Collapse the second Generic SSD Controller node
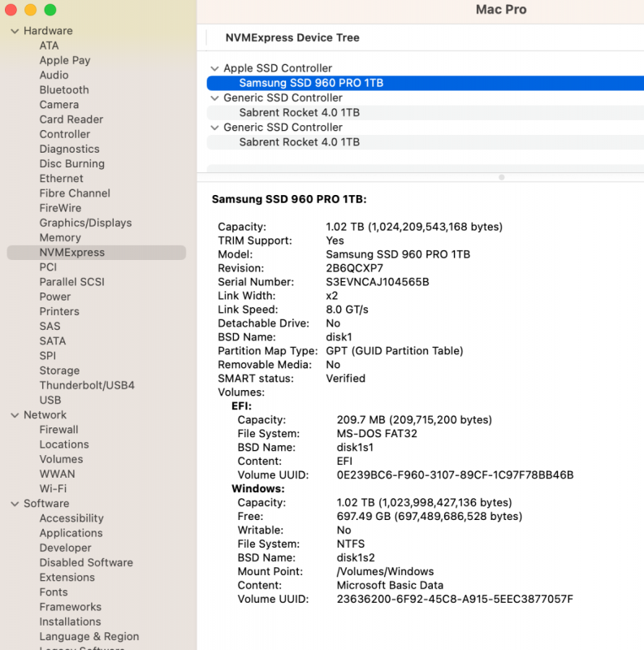 [x=214, y=128]
